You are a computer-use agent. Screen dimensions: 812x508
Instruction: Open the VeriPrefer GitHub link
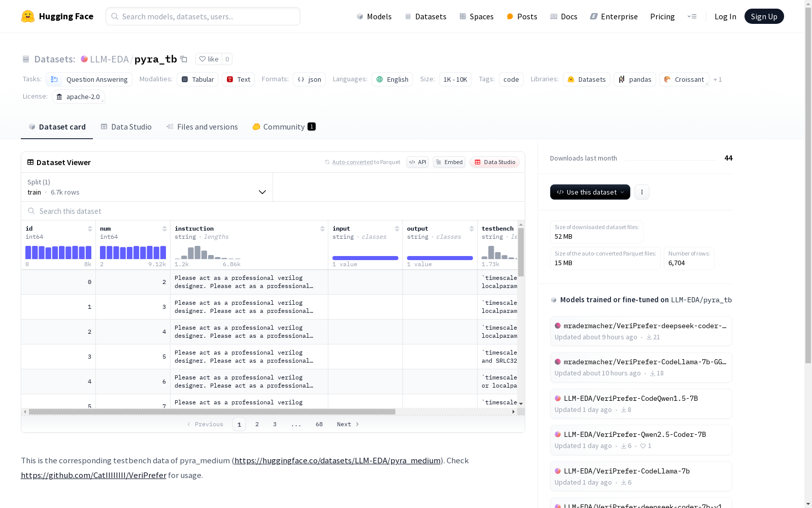click(93, 475)
